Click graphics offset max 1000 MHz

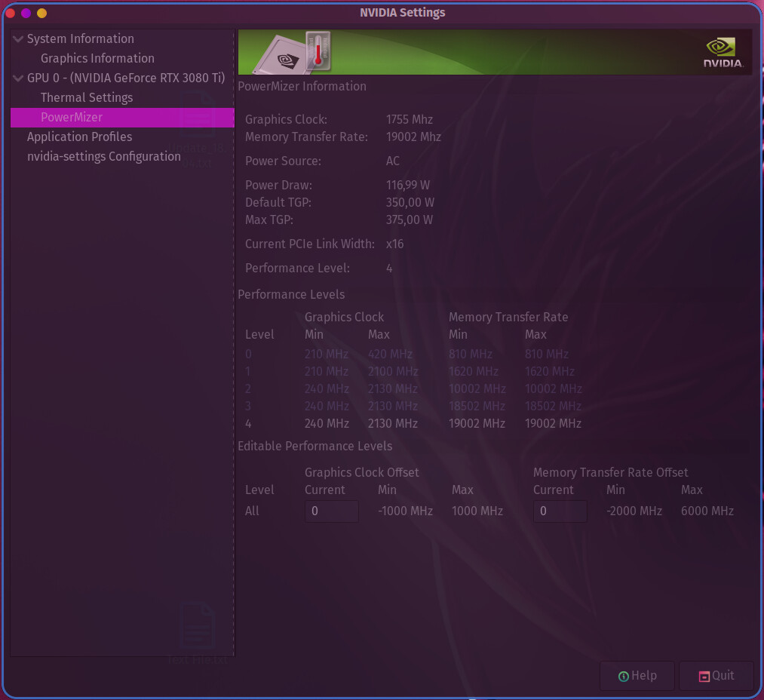477,511
